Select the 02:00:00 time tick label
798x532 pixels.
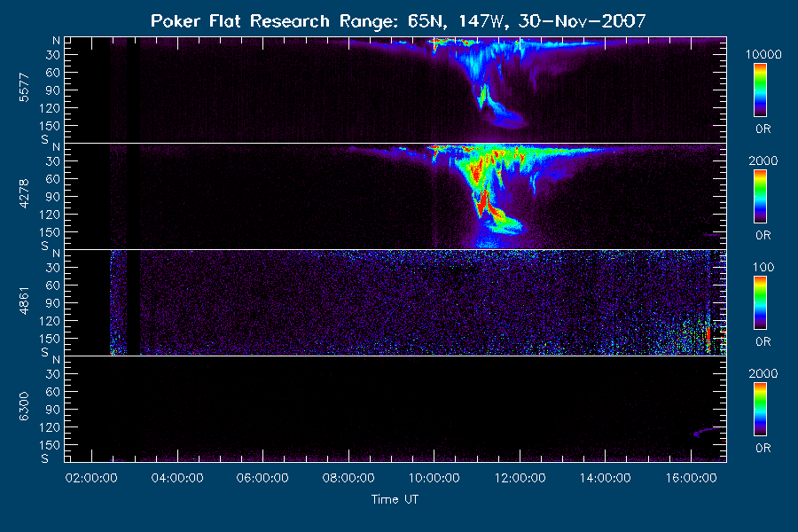pyautogui.click(x=91, y=478)
